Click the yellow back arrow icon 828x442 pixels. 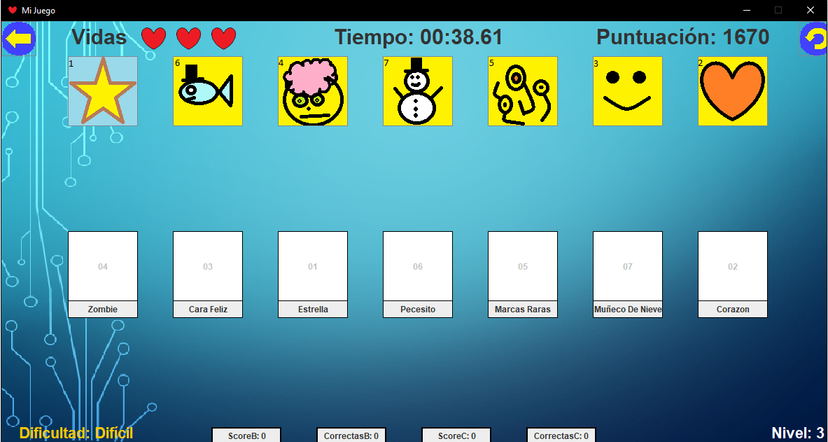(x=18, y=39)
